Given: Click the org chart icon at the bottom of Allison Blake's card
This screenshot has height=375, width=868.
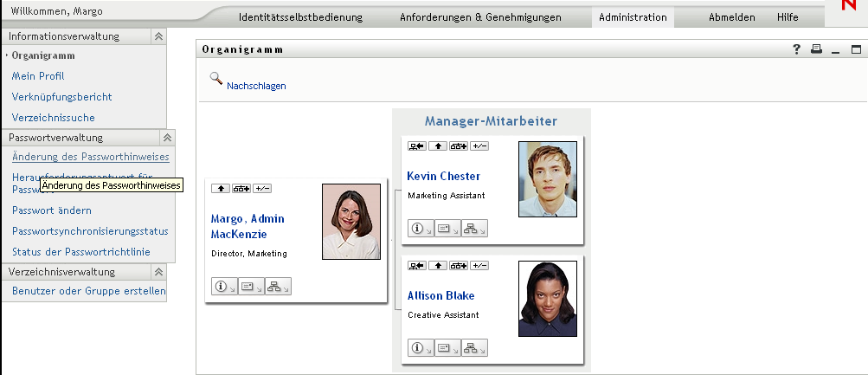Looking at the screenshot, I should coord(474,348).
